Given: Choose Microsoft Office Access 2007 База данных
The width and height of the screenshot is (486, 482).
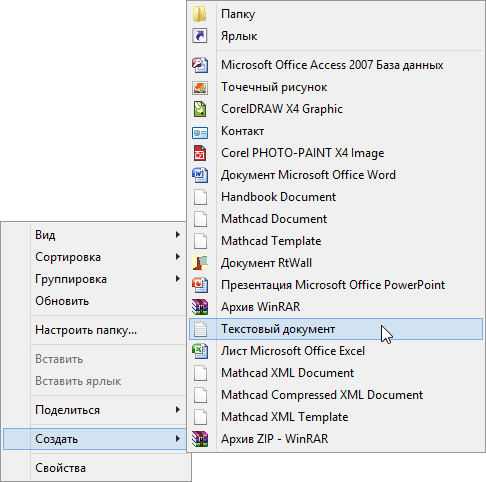Looking at the screenshot, I should (336, 65).
